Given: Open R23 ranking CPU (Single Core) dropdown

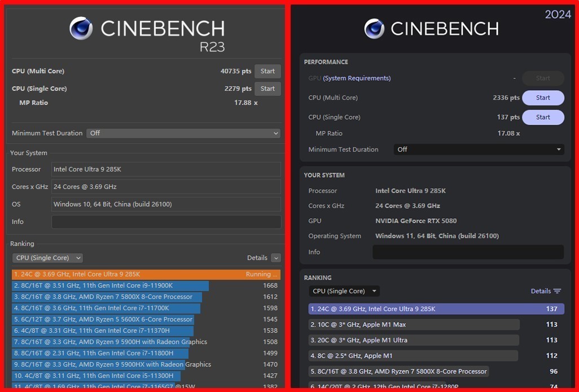Looking at the screenshot, I should pos(47,258).
